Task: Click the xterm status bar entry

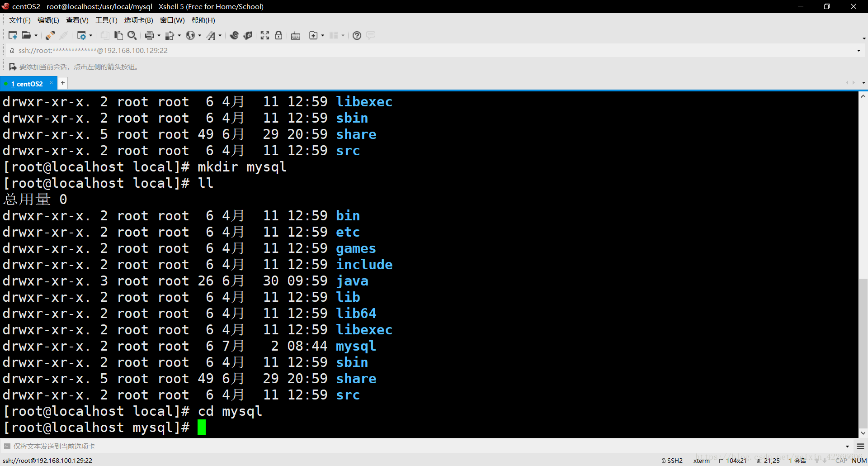Action: click(x=702, y=461)
